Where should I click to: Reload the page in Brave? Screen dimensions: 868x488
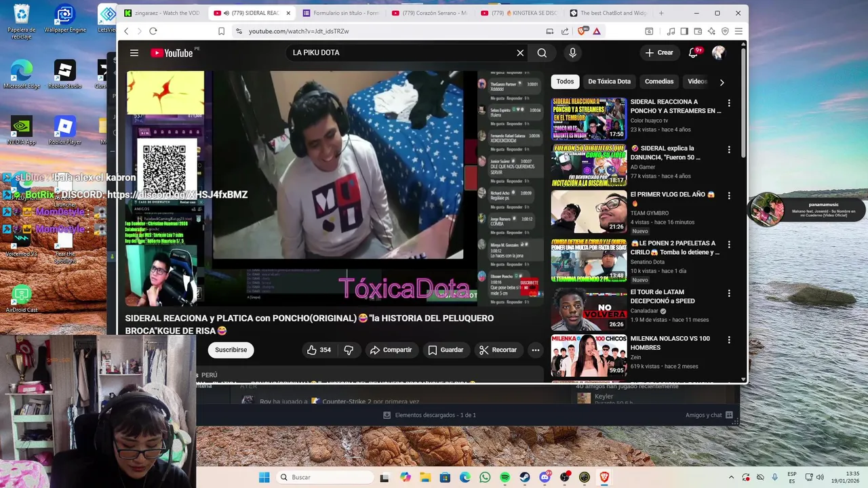pos(153,31)
